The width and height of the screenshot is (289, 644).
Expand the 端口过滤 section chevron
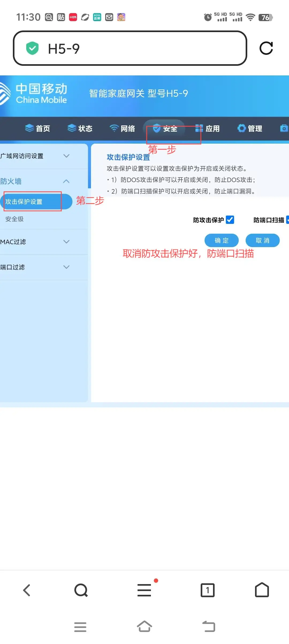coord(66,267)
